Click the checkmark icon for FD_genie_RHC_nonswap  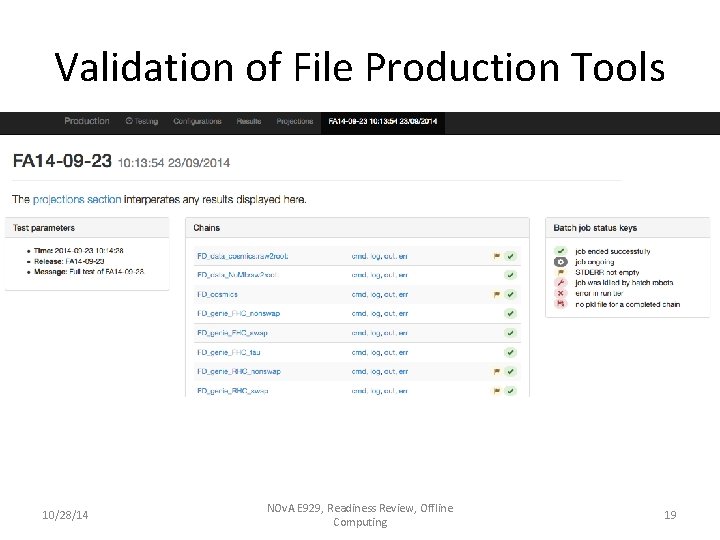[510, 371]
